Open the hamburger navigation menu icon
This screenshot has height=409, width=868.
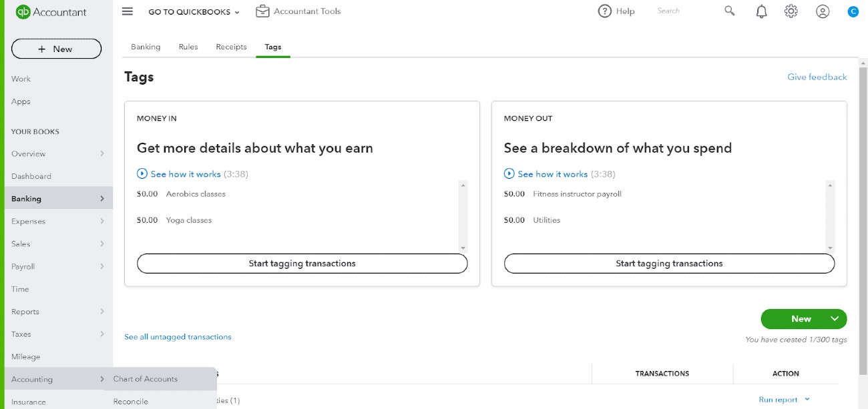click(128, 11)
